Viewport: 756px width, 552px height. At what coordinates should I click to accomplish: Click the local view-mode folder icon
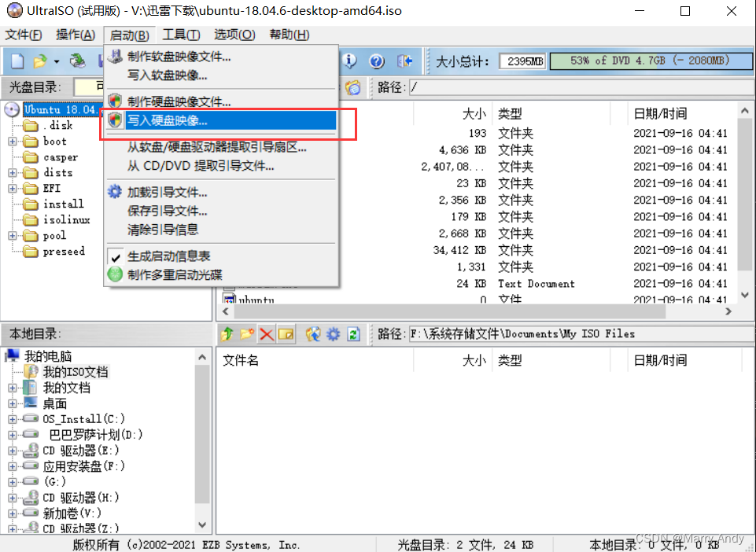point(286,333)
